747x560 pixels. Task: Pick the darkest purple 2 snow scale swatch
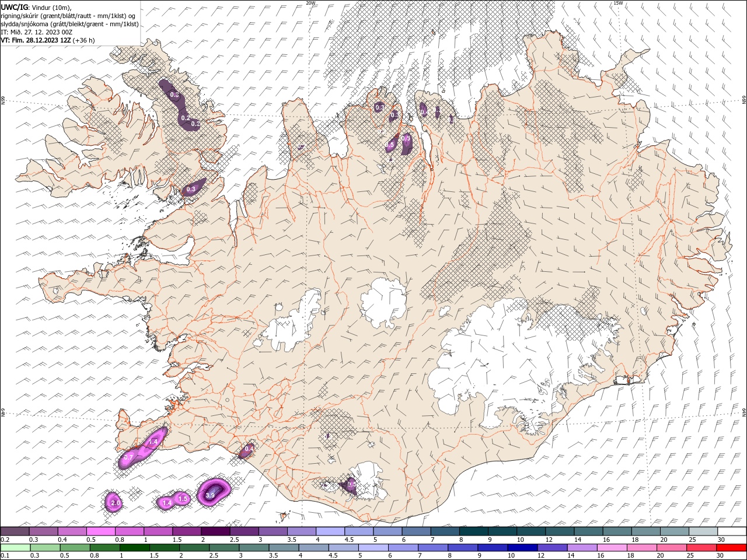click(x=215, y=531)
